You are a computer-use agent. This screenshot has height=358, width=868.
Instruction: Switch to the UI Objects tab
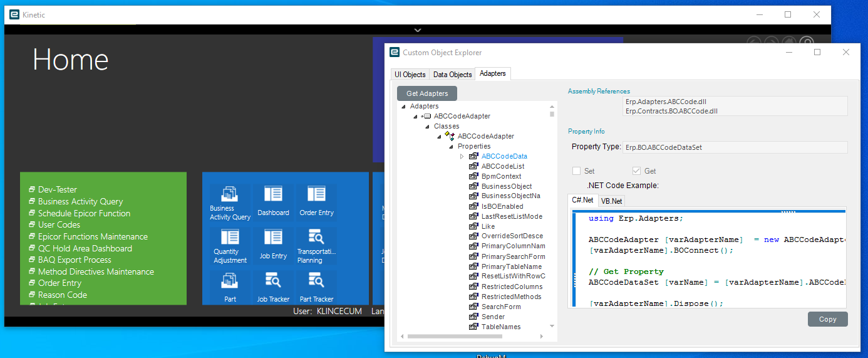pyautogui.click(x=410, y=74)
